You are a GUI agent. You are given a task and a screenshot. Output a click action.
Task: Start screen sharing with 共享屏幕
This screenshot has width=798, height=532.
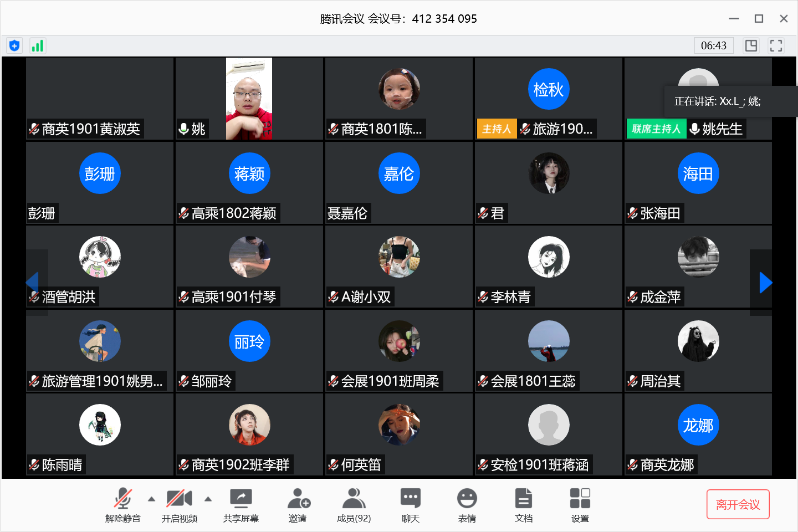(241, 504)
